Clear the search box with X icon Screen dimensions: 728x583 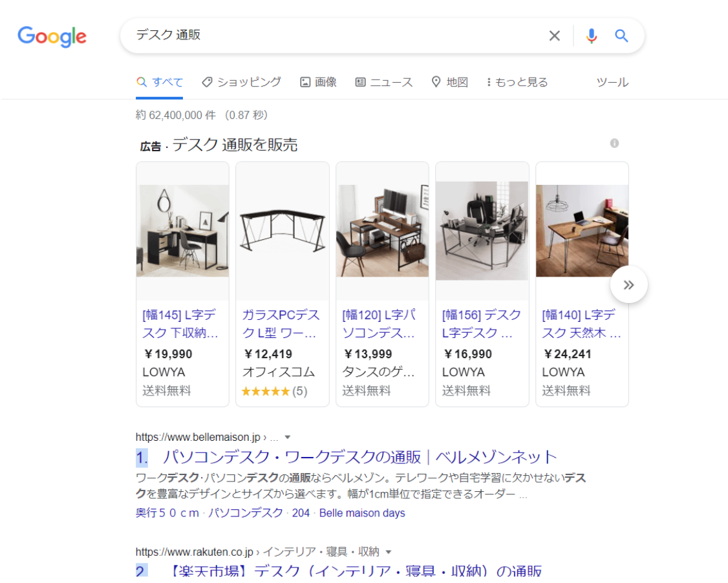click(554, 36)
